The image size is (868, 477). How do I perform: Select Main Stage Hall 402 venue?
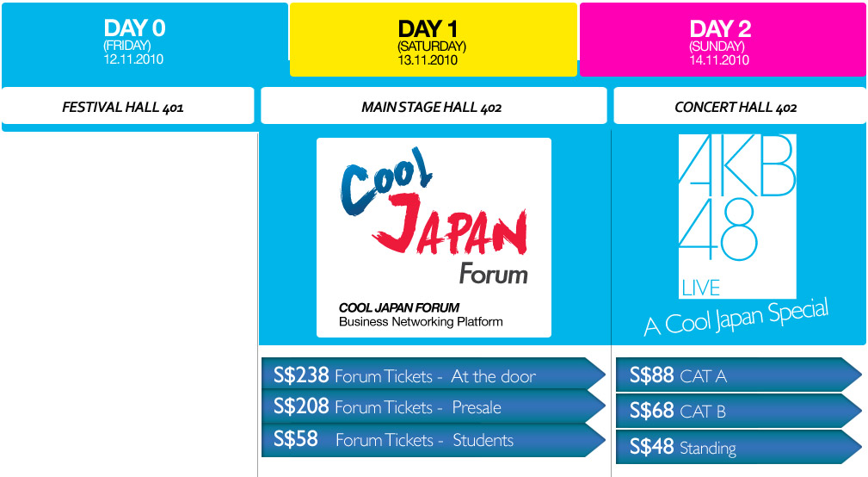tap(434, 106)
